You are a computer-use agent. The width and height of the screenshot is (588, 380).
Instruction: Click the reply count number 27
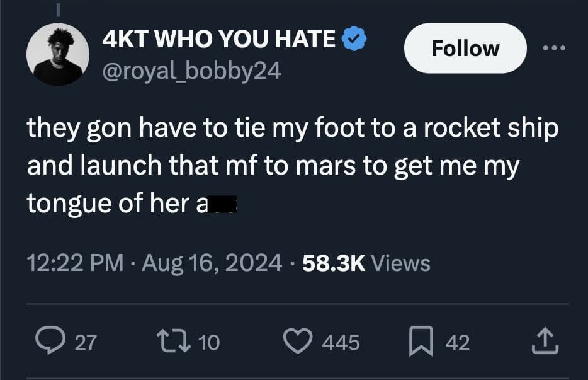(x=86, y=342)
